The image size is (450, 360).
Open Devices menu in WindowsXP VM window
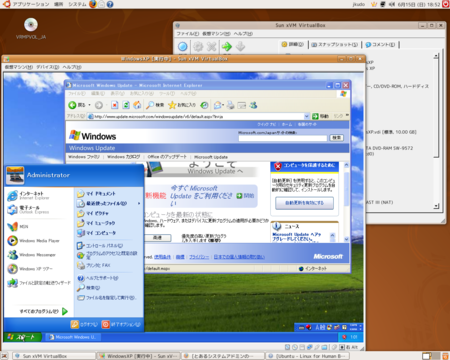point(48,67)
